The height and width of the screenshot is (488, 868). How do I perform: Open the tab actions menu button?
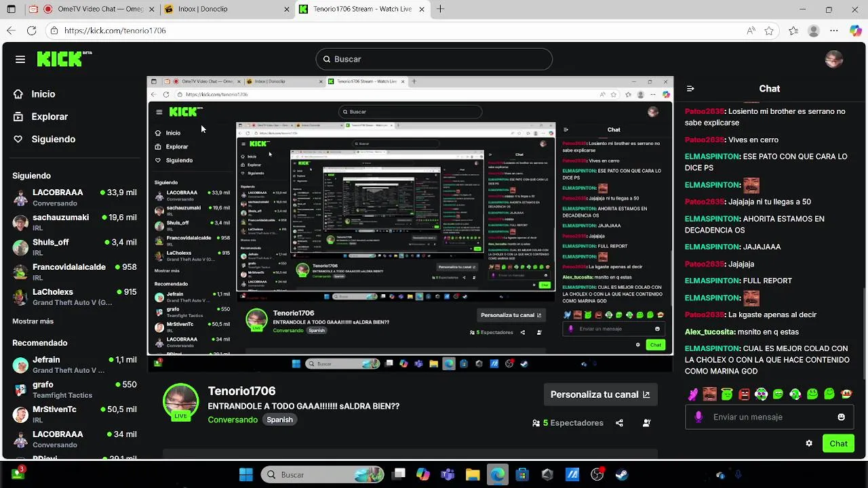point(12,9)
